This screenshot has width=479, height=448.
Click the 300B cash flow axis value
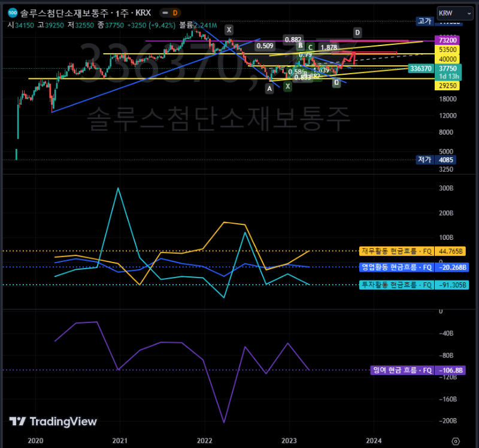tap(446, 188)
